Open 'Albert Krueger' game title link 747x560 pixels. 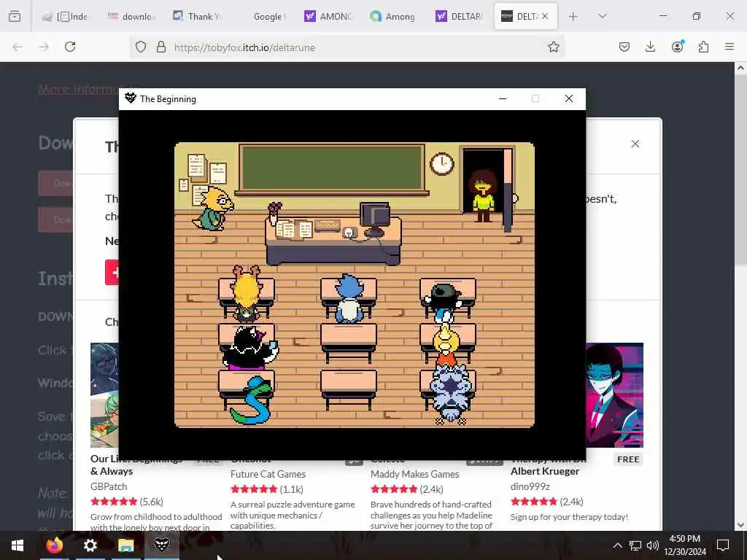pos(545,471)
